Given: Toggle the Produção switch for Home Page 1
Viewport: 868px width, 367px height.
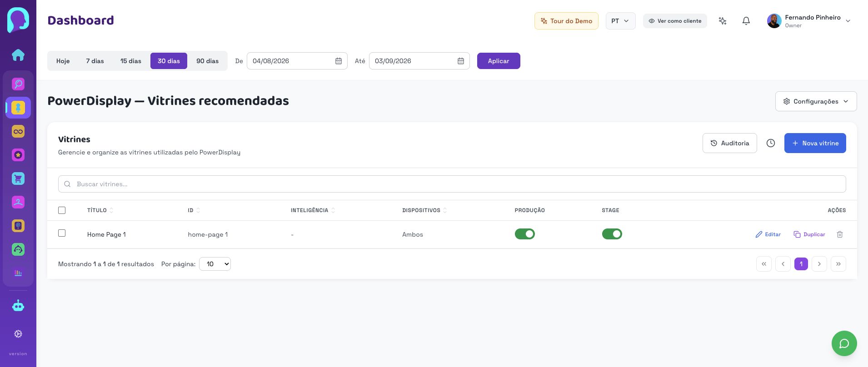Looking at the screenshot, I should coord(525,234).
